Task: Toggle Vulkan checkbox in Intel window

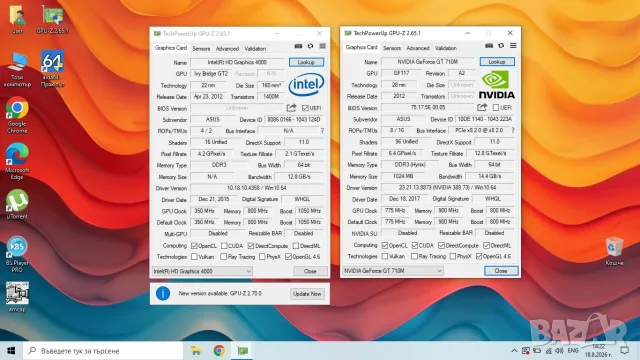Action: pyautogui.click(x=194, y=257)
